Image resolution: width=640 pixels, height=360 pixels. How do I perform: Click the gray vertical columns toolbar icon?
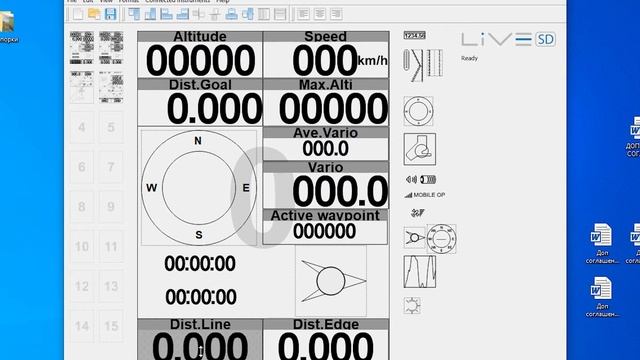pos(264,14)
